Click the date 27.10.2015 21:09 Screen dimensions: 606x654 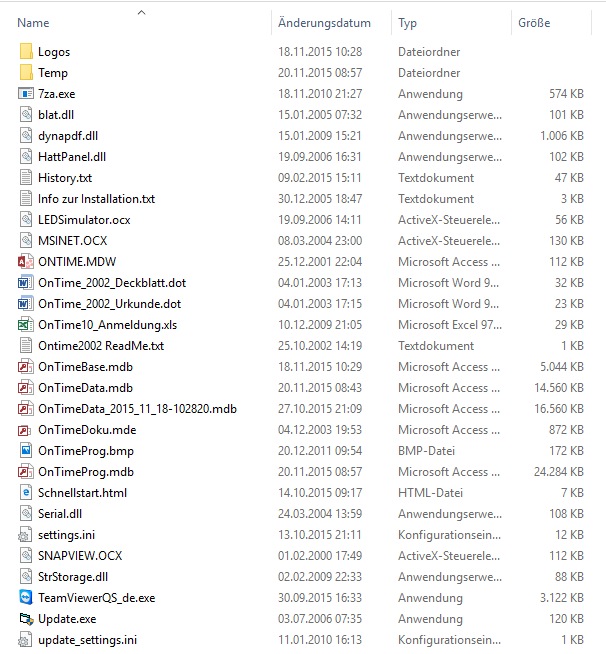coord(319,408)
